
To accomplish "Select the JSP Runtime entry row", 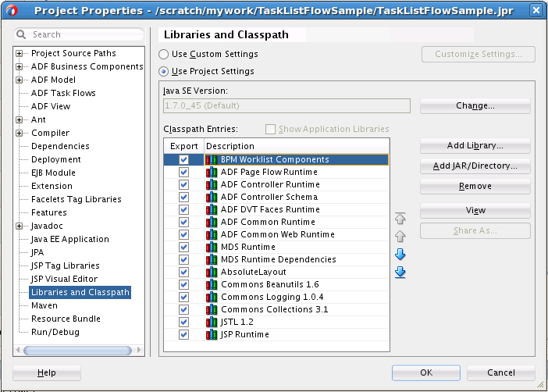I will [x=276, y=335].
